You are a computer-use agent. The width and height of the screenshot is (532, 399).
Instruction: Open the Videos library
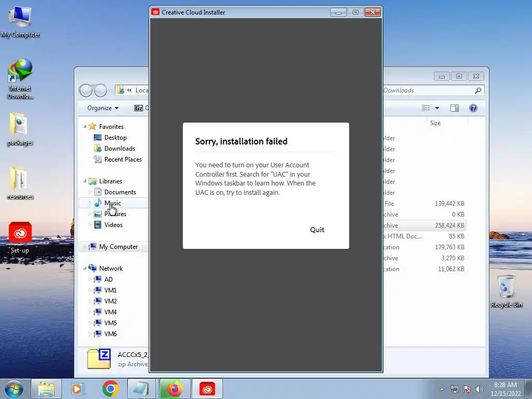point(113,224)
